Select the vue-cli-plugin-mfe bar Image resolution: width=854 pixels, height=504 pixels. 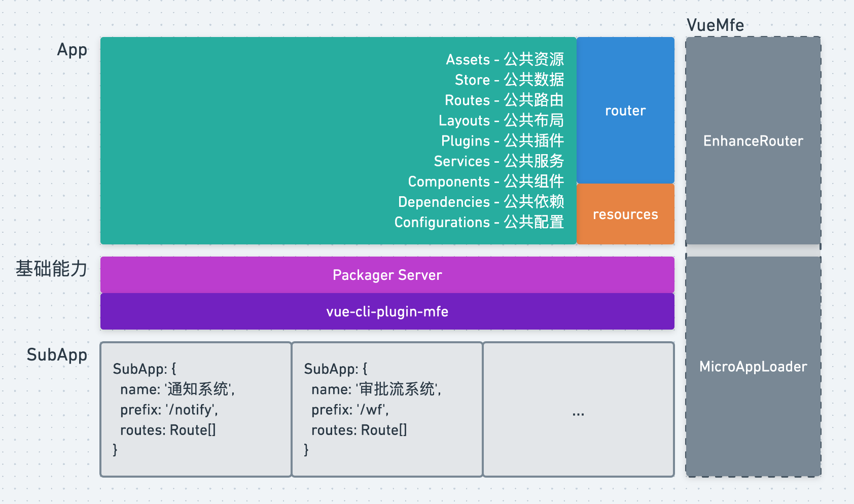(387, 311)
